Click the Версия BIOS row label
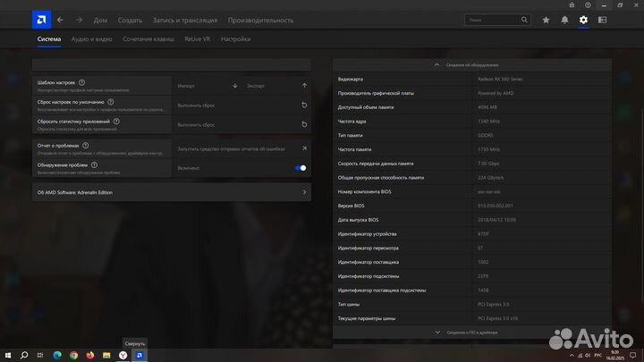The height and width of the screenshot is (362, 644). point(351,206)
